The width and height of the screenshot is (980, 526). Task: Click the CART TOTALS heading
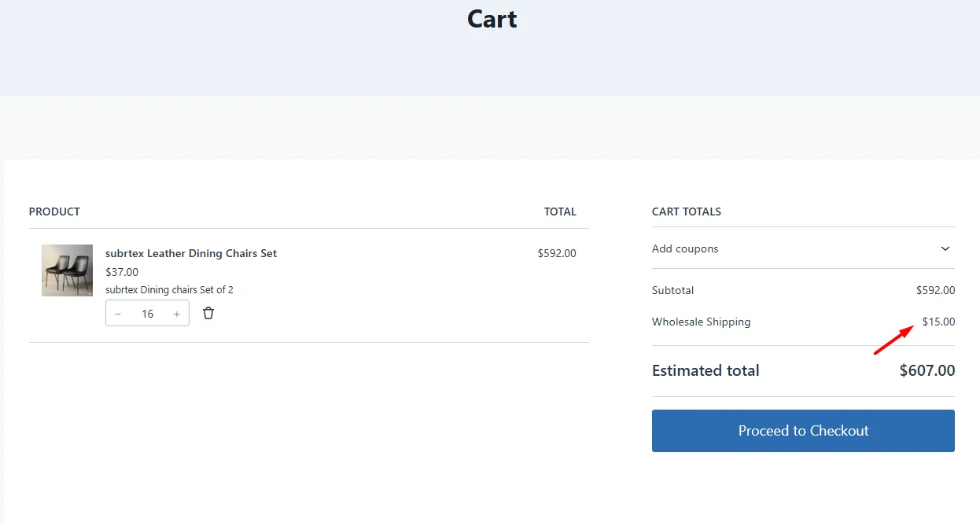tap(687, 212)
